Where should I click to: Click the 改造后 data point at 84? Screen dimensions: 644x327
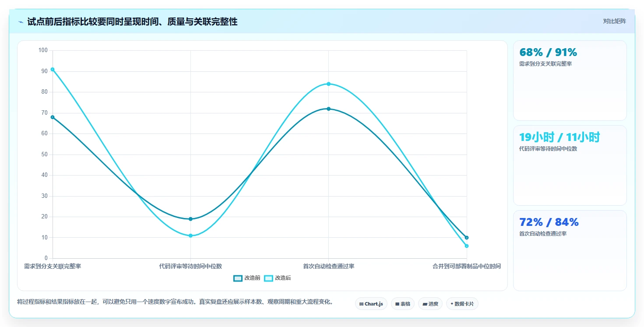pyautogui.click(x=328, y=84)
